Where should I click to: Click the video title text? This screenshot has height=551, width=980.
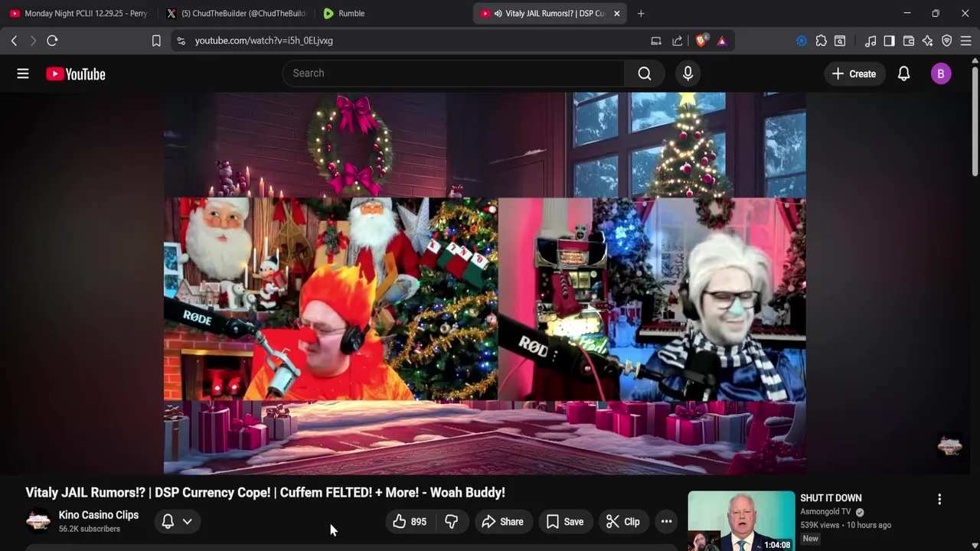click(x=265, y=493)
